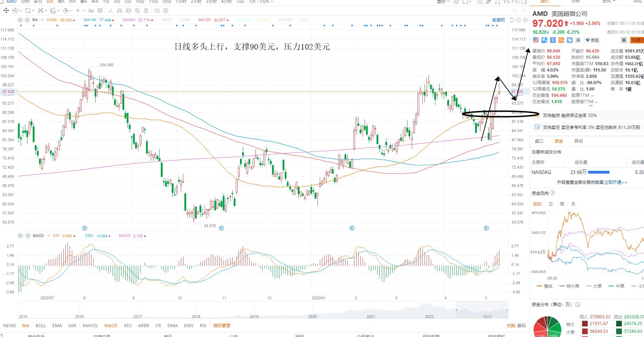The width and height of the screenshot is (644, 337).
Task: Select the 日 capital flow period
Action: coord(551,204)
